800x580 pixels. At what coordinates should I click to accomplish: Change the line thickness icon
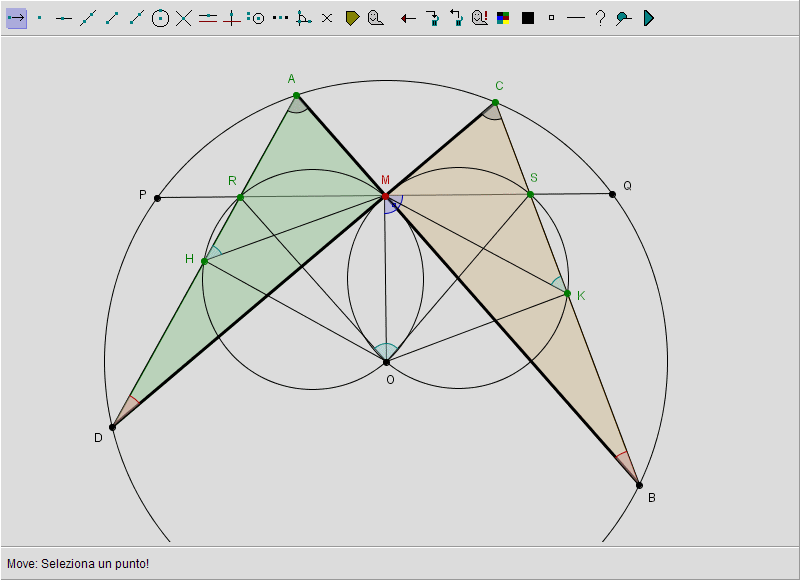coord(576,18)
